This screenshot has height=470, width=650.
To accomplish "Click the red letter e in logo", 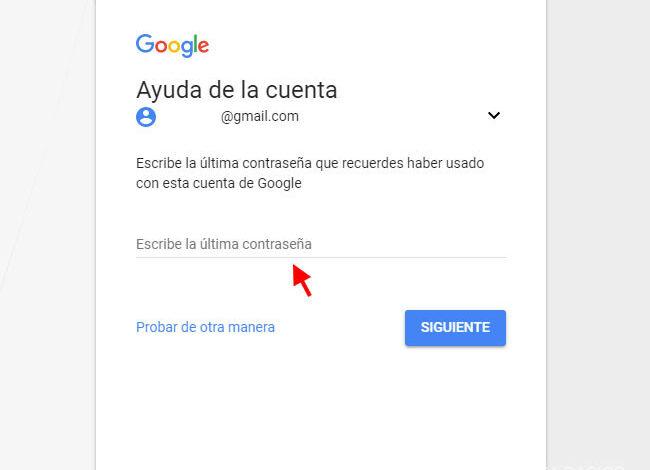I will point(204,46).
